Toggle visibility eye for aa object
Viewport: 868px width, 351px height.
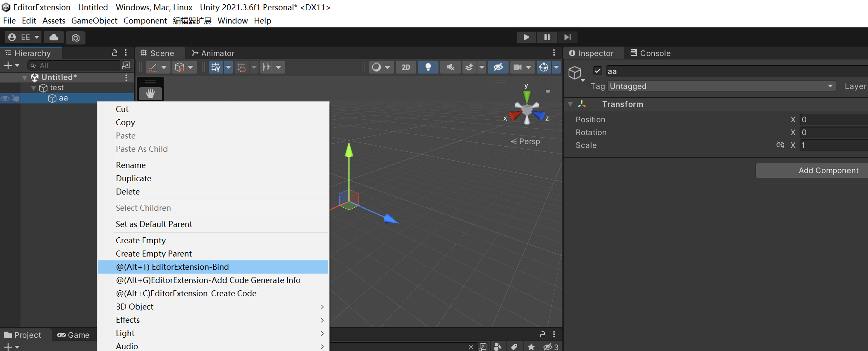tap(5, 98)
